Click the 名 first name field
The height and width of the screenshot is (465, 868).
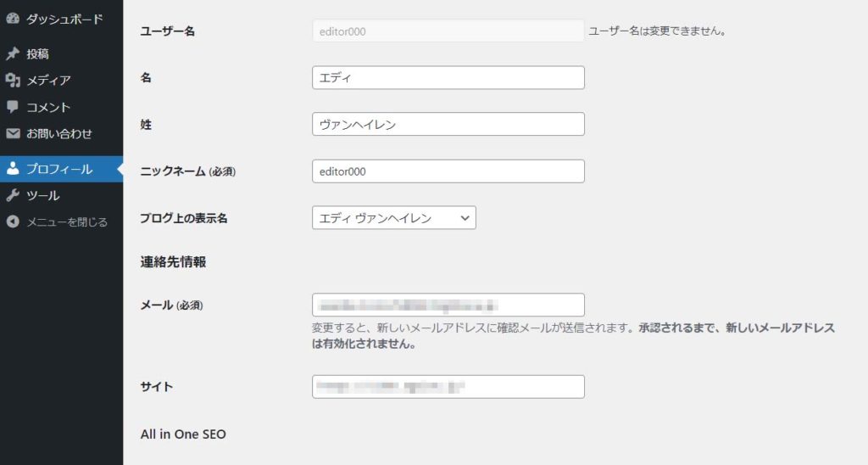(448, 78)
